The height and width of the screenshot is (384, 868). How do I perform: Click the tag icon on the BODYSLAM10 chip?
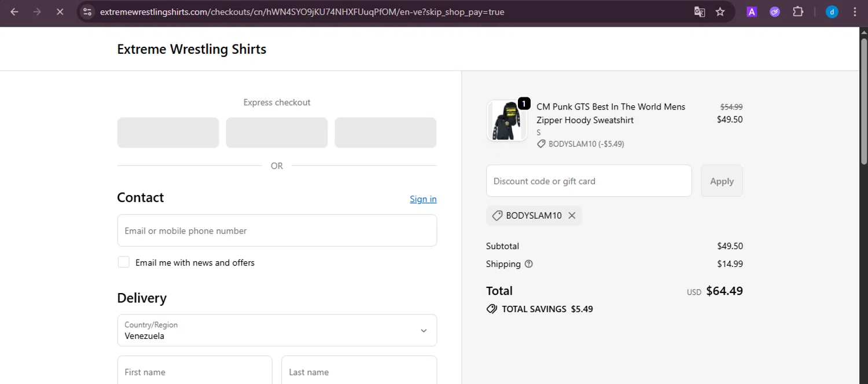click(497, 215)
